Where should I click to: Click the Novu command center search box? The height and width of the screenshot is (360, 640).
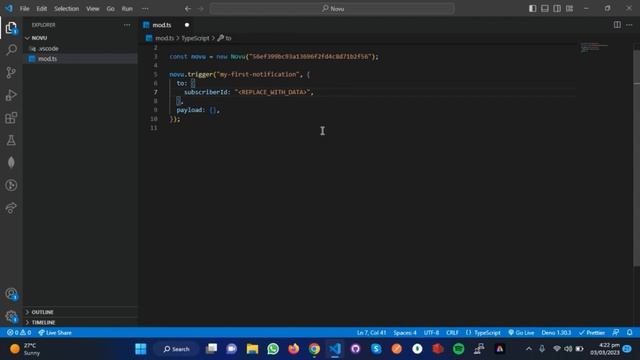click(332, 9)
